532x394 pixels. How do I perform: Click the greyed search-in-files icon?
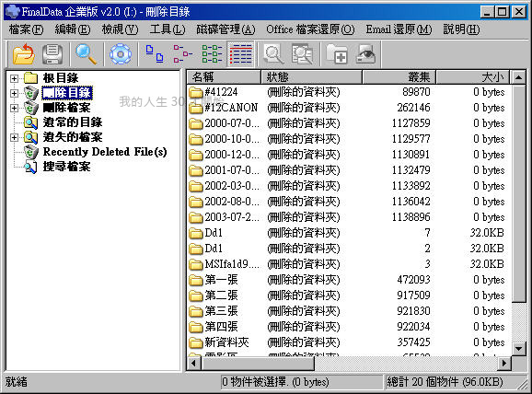pyautogui.click(x=302, y=54)
